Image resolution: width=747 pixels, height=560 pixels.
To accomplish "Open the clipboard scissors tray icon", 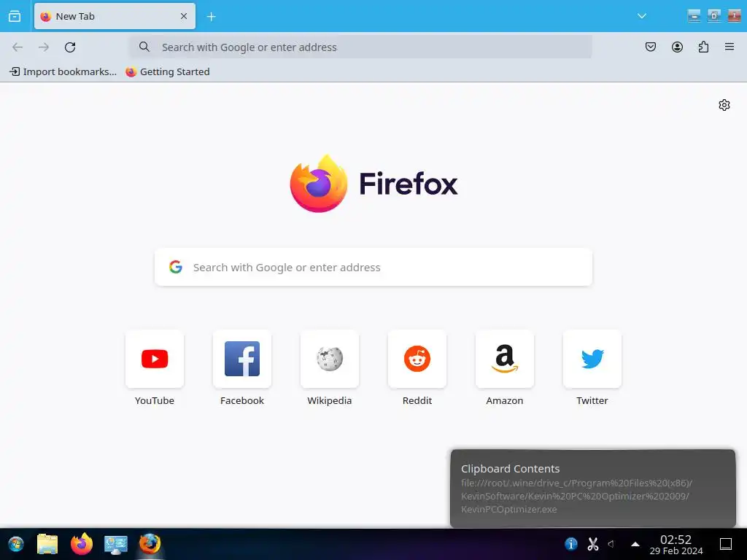I will [x=592, y=544].
